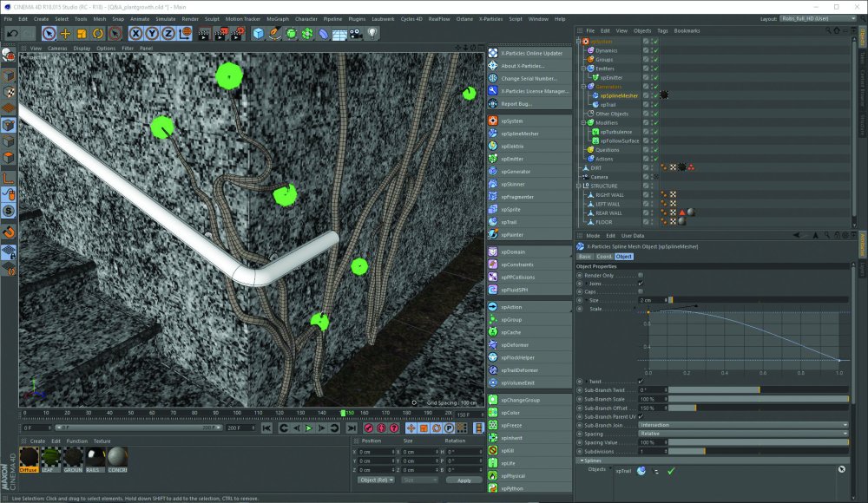Open the Character menu
This screenshot has height=503, width=868.
tap(306, 19)
